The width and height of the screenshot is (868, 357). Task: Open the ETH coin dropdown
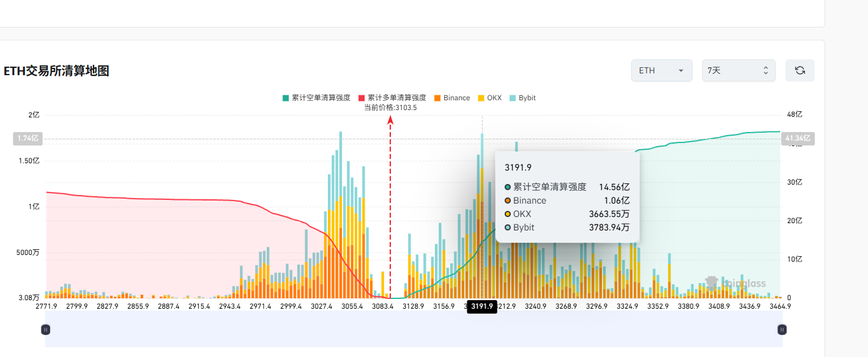tap(661, 70)
